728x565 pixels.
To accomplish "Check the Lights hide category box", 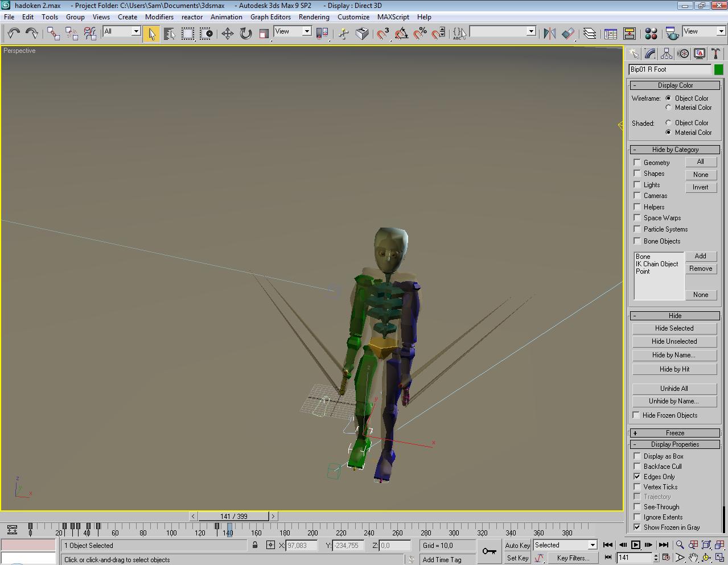I will [x=637, y=185].
